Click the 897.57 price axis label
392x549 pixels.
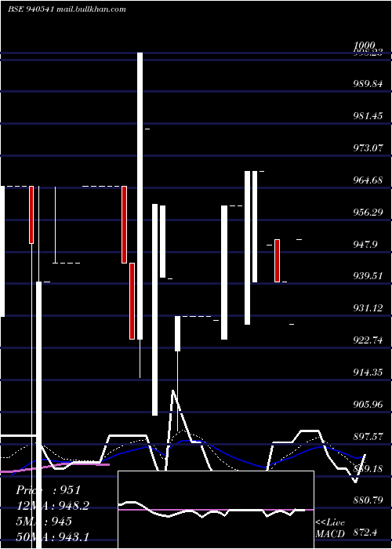point(368,437)
